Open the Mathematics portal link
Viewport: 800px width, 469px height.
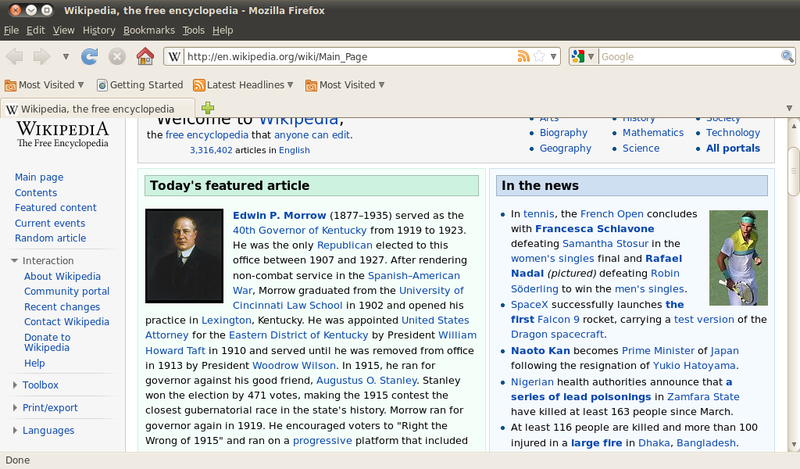653,132
